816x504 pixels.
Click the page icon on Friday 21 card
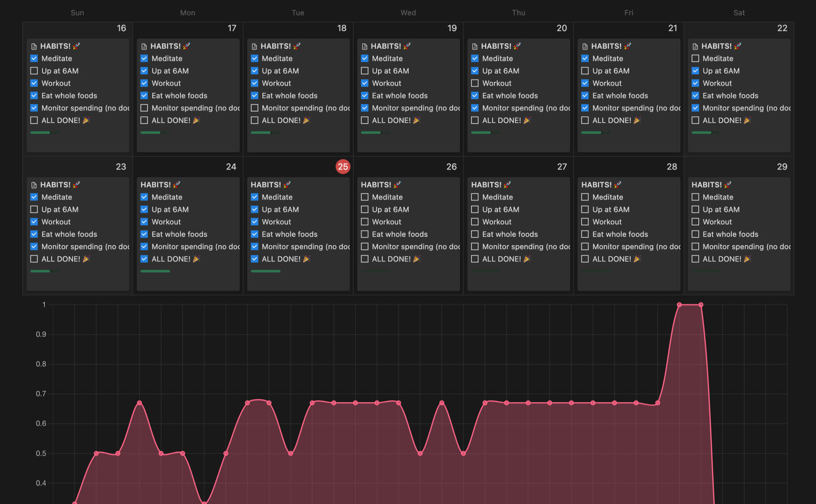(x=585, y=46)
